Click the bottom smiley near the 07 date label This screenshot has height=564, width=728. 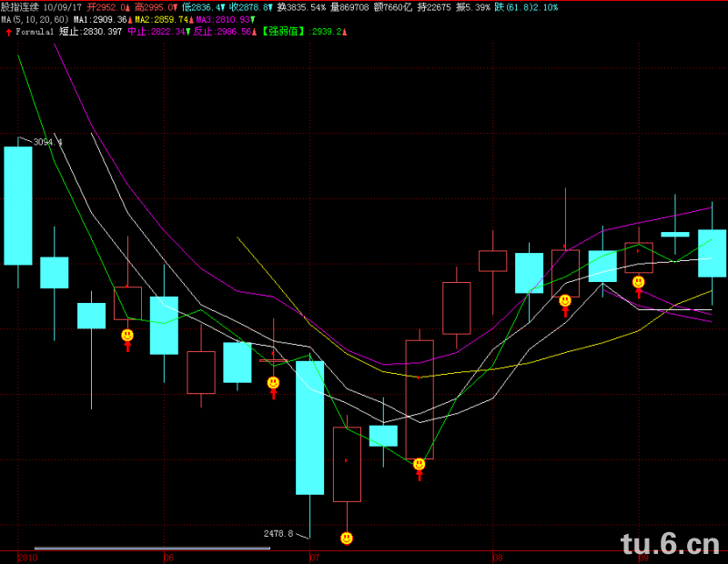point(347,539)
